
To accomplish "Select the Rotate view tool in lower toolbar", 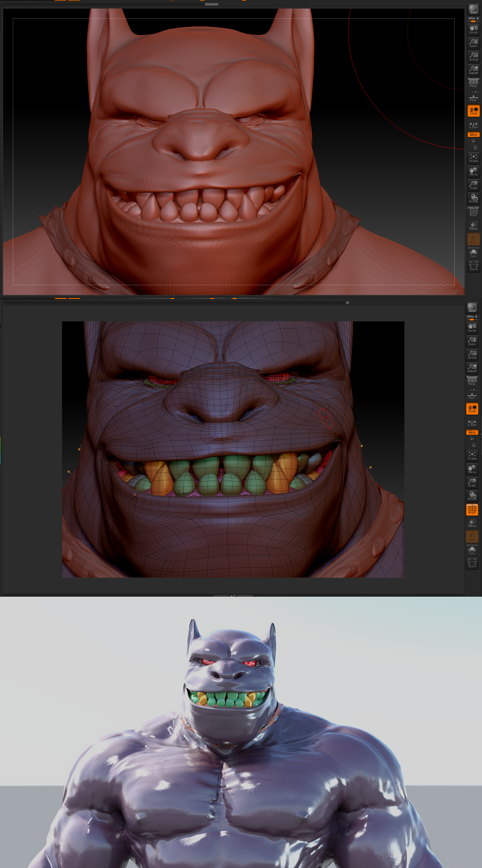I will [472, 496].
